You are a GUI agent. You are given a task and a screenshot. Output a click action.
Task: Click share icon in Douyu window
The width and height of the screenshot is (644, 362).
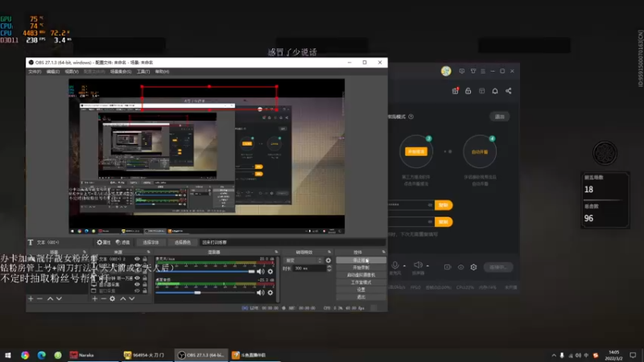click(x=509, y=91)
